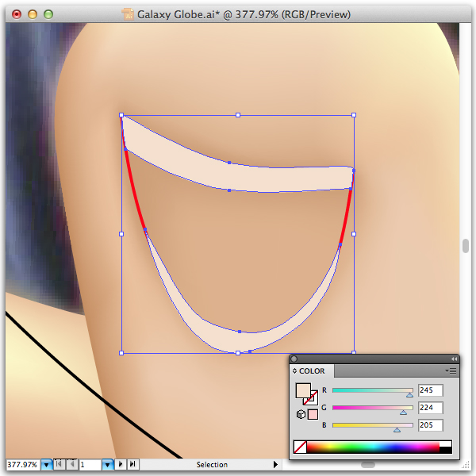Screen dimensions: 476x476
Task: Pick a color from the RGB spectrum bar
Action: 373,447
